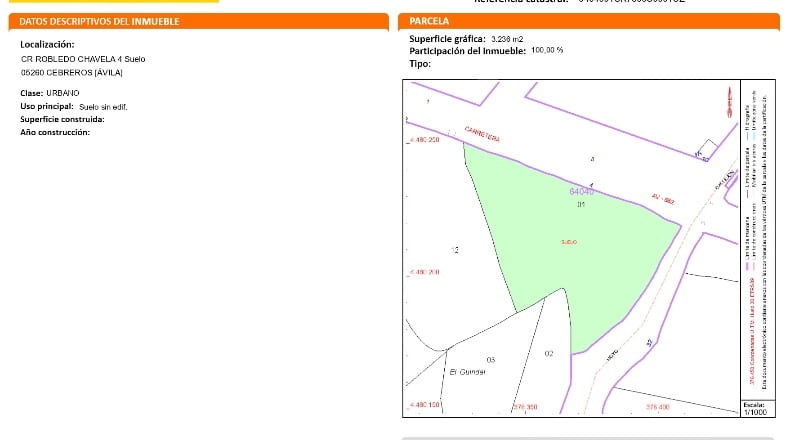Click the "AV - 562" road label on the map

[x=663, y=199]
